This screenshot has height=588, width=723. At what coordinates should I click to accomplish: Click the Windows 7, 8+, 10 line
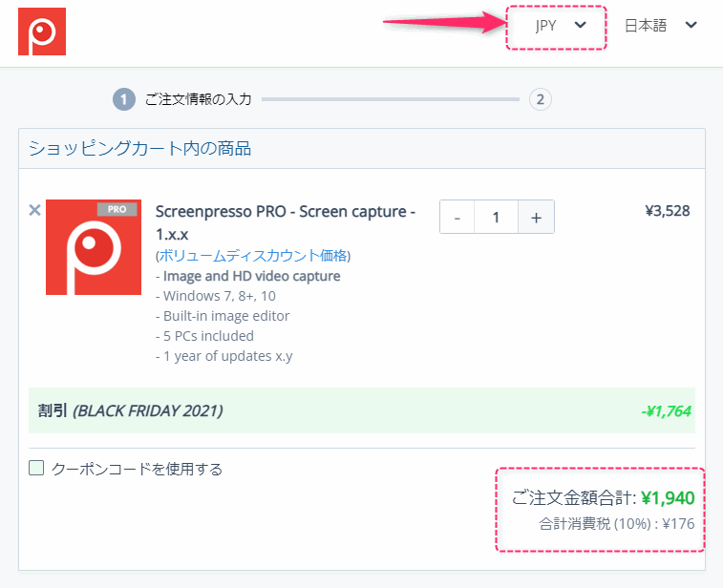[216, 296]
